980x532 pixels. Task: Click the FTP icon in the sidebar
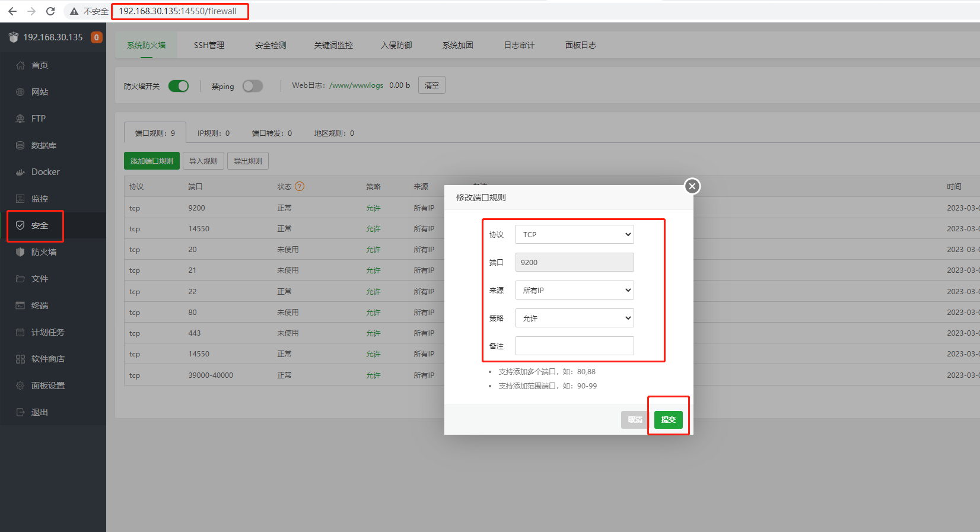coord(20,119)
